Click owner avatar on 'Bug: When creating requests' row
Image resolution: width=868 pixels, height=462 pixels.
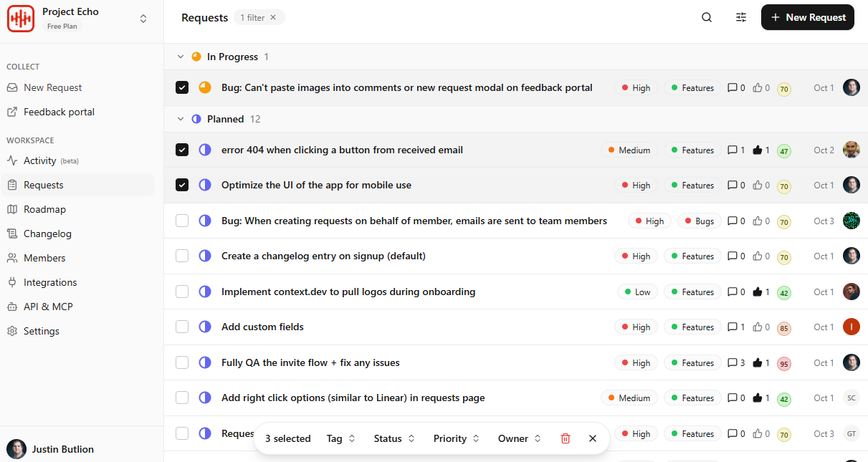click(x=851, y=221)
